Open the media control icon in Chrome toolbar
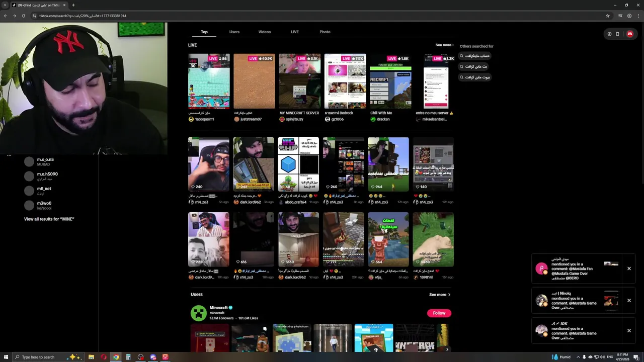644x362 pixels. [x=620, y=16]
